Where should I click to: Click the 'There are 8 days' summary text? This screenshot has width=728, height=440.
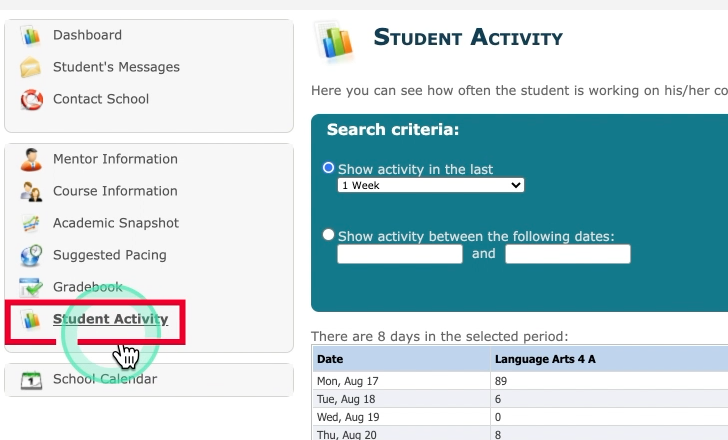tap(440, 336)
